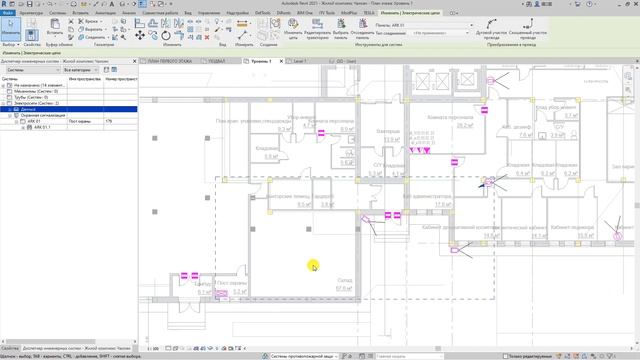640x360 pixels.
Task: Select the ARK 01 tree row
Action: [x=69, y=121]
